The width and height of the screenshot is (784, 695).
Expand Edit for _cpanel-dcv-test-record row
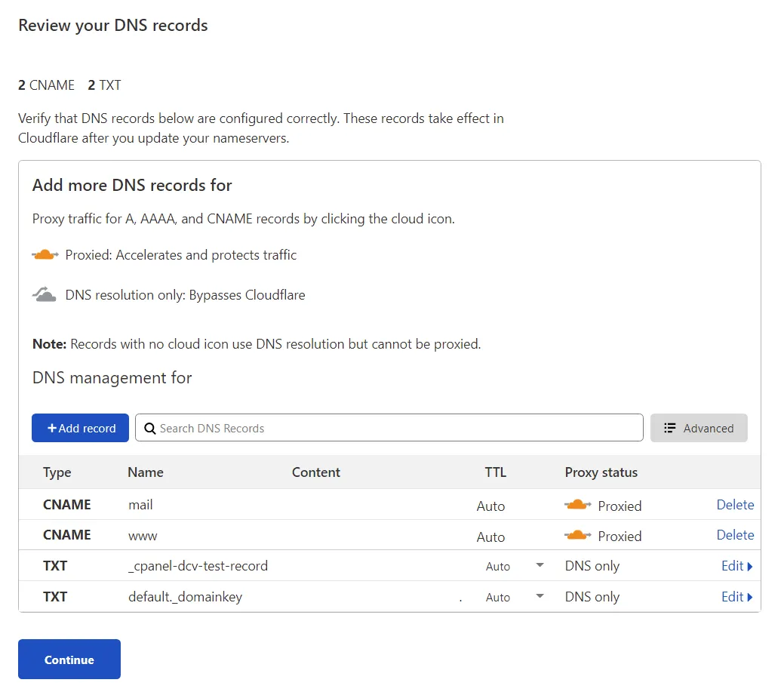point(737,566)
